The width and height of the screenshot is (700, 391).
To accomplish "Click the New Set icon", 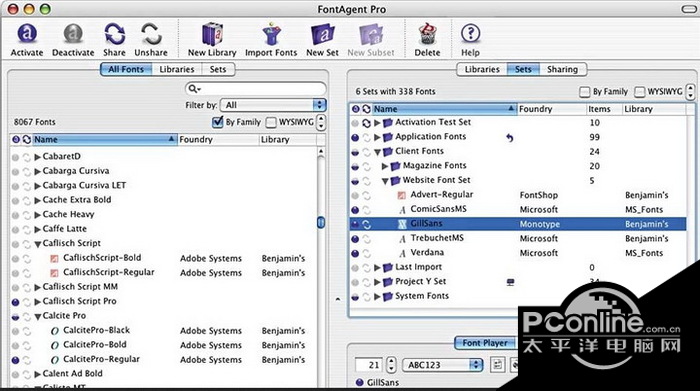I will click(x=322, y=35).
